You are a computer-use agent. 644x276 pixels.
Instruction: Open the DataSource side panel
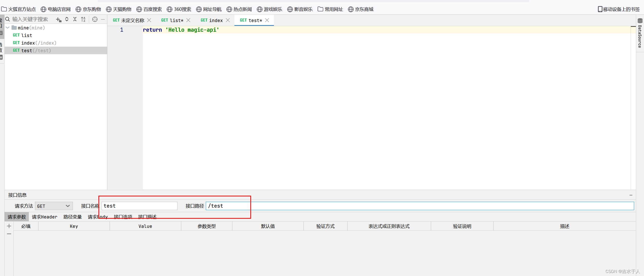tap(640, 33)
